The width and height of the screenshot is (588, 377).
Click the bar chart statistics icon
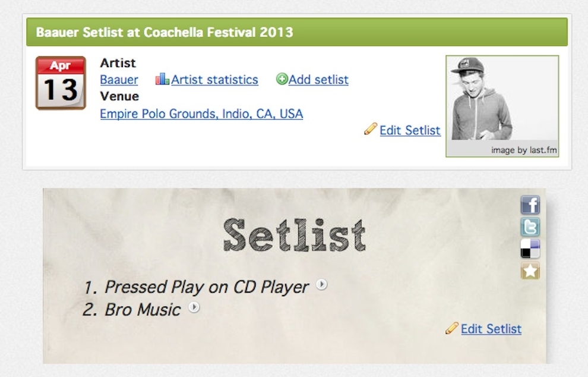162,79
